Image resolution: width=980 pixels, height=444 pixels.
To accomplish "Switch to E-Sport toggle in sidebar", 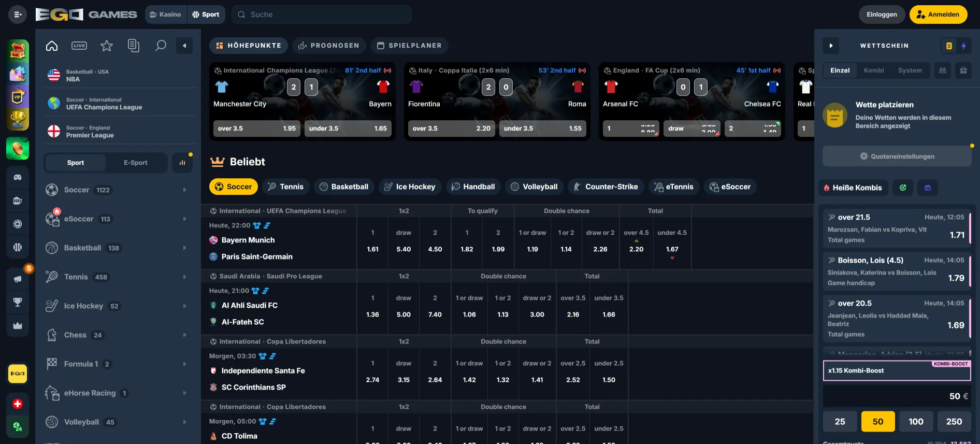I will [x=136, y=163].
